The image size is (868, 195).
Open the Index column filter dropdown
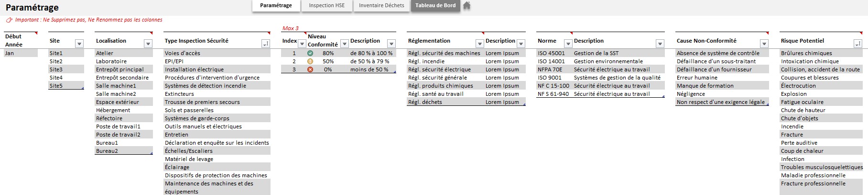coord(302,44)
